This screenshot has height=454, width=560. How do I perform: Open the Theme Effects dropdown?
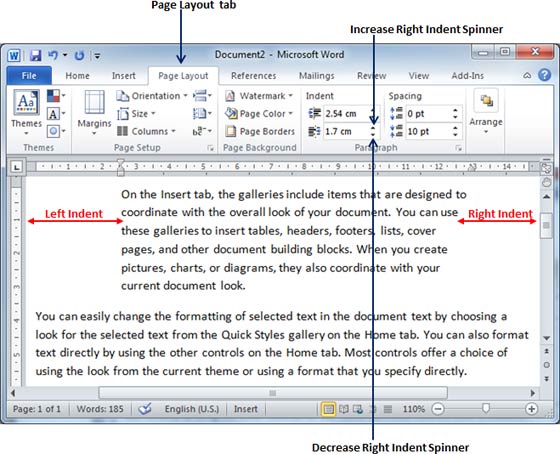[56, 131]
